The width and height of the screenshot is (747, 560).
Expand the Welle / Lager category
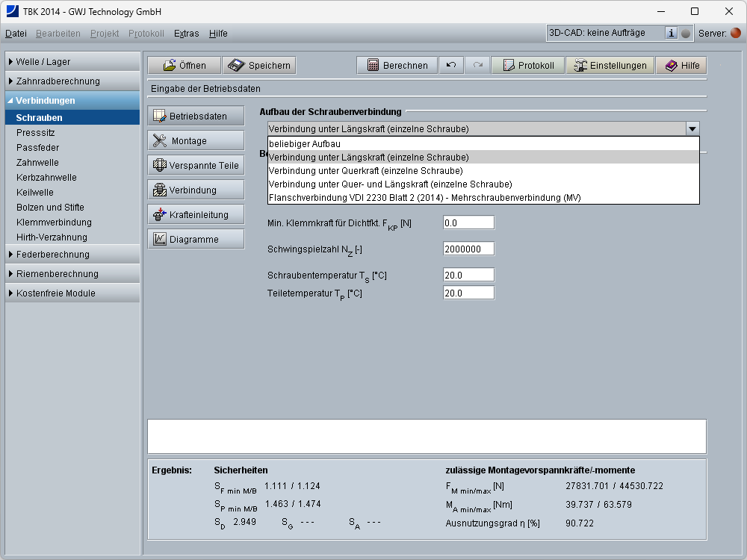pyautogui.click(x=72, y=61)
